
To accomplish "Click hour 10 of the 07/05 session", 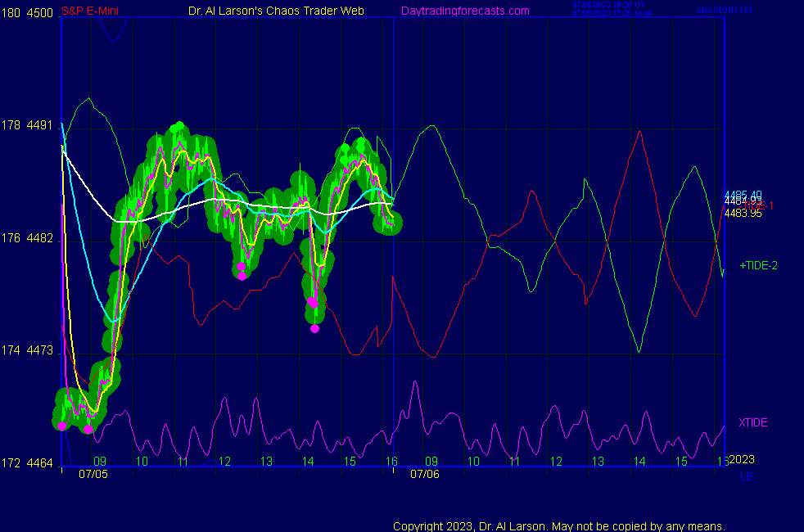I will [142, 462].
